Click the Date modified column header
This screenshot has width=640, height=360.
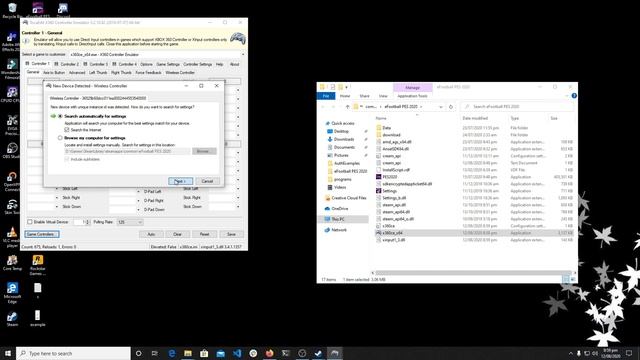click(x=475, y=118)
